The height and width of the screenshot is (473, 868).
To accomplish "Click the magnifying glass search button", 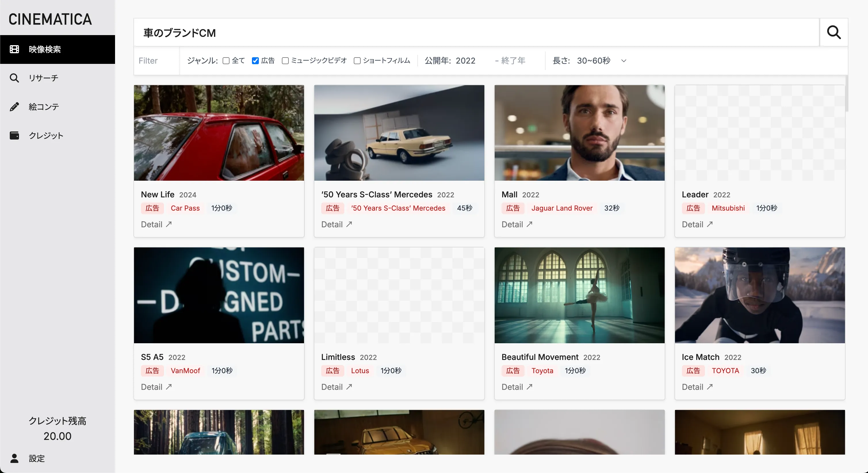I will tap(833, 32).
